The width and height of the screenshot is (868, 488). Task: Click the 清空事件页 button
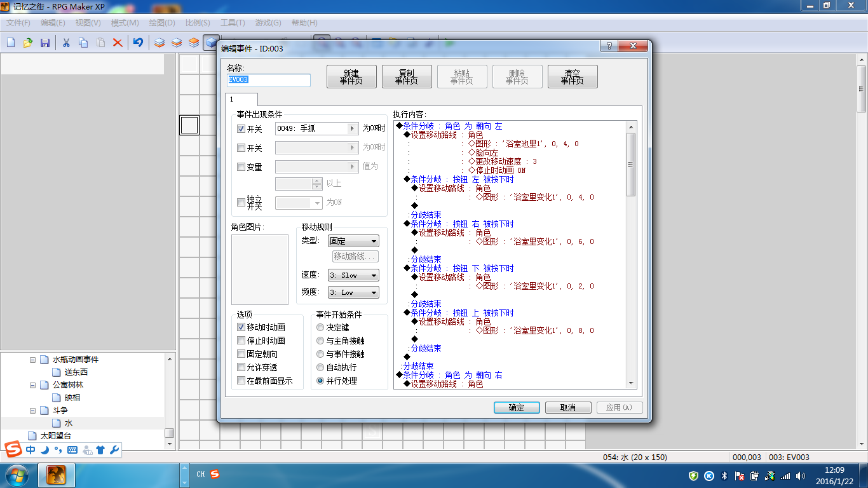coord(573,77)
